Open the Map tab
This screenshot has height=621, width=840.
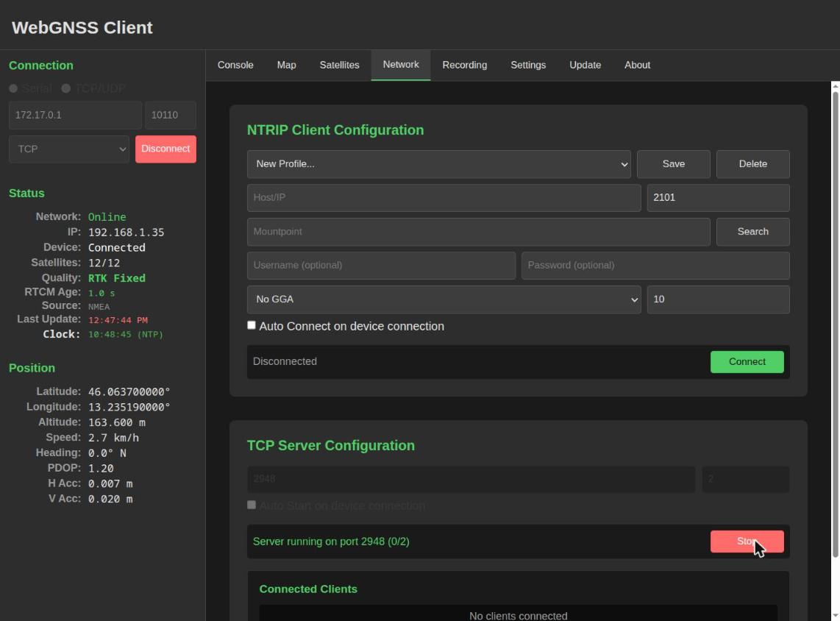(x=287, y=65)
